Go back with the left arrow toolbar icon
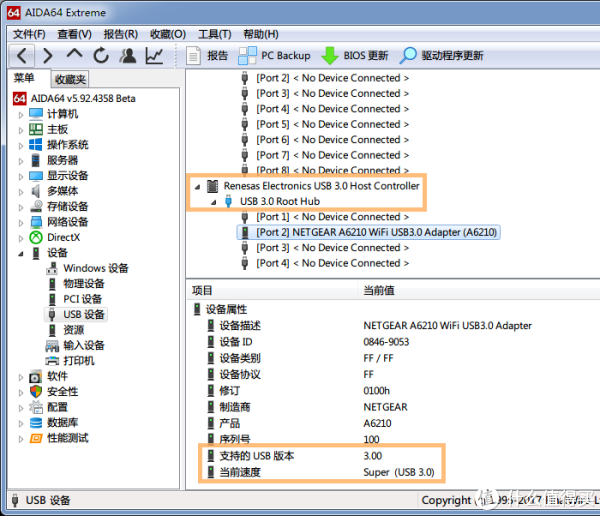The width and height of the screenshot is (600, 516). (22, 56)
